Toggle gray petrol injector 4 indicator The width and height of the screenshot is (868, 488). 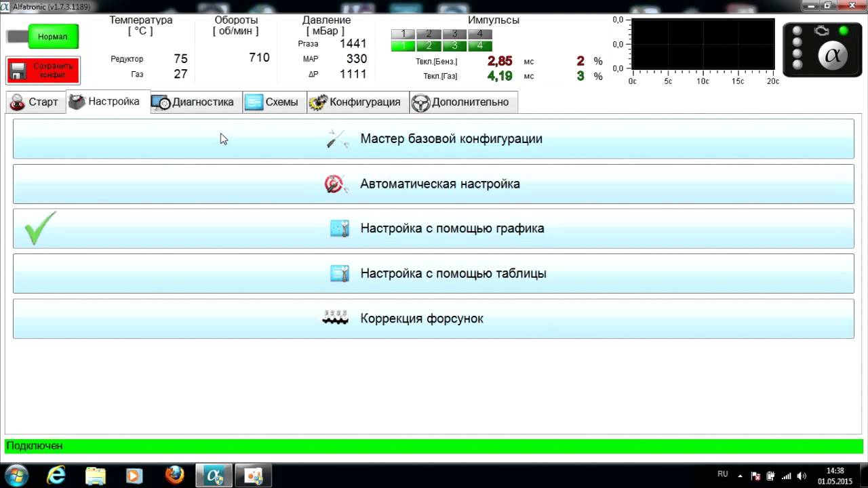pyautogui.click(x=480, y=34)
